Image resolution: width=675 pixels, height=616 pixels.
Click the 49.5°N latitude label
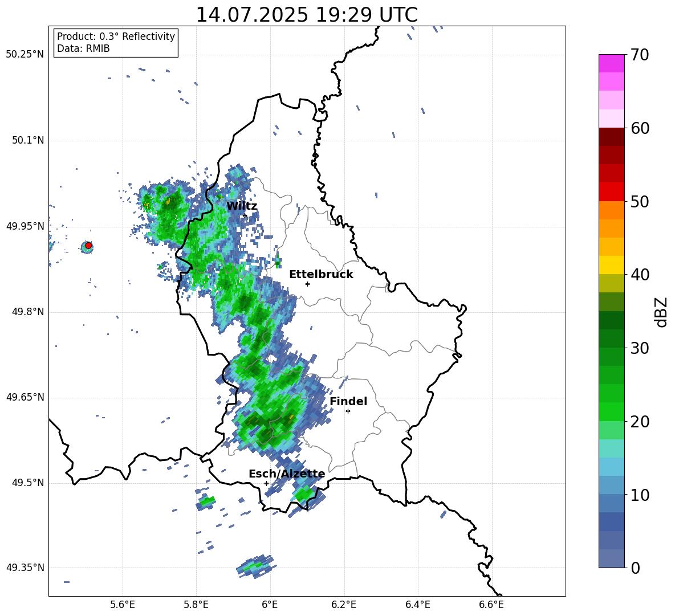(27, 483)
